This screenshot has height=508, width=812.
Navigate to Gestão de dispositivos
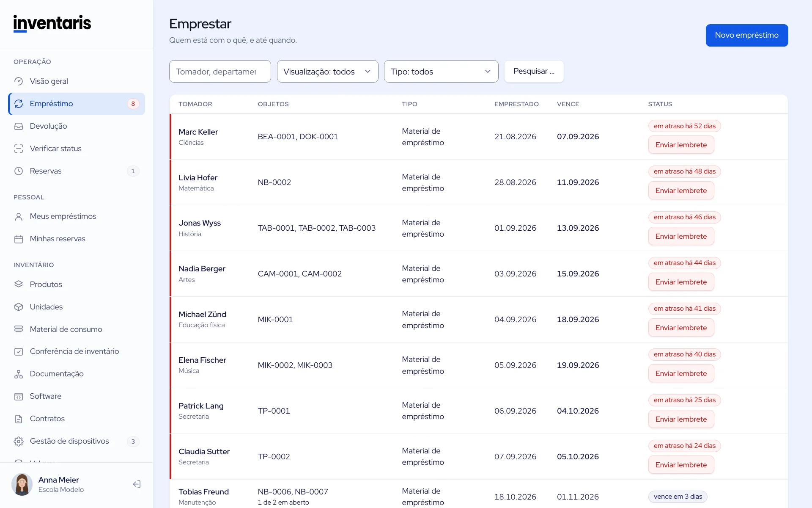[x=77, y=441]
